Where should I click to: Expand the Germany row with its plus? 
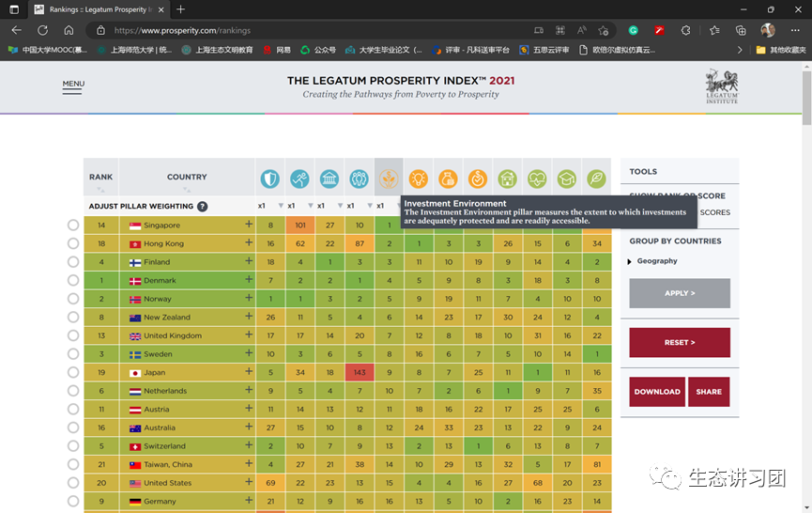(x=249, y=501)
